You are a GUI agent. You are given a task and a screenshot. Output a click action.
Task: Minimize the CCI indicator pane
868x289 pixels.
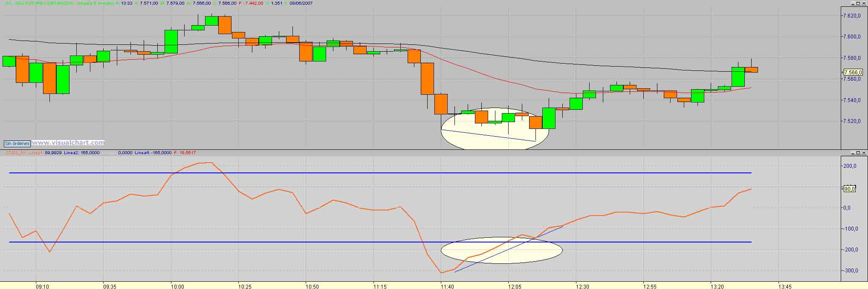pyautogui.click(x=852, y=152)
